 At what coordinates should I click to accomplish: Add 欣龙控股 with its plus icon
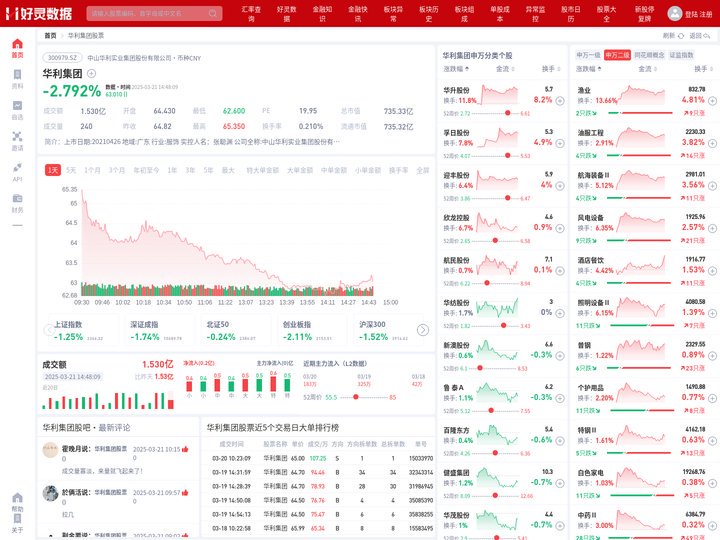tap(560, 228)
